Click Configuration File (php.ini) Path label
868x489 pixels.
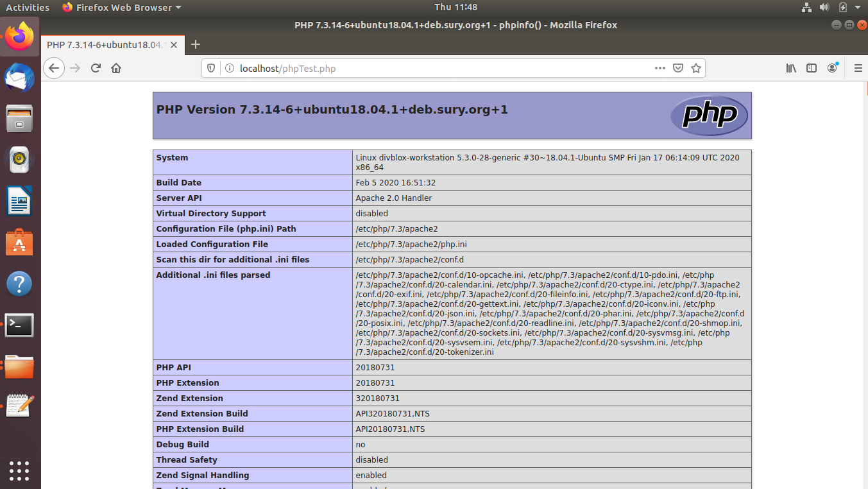(x=226, y=229)
